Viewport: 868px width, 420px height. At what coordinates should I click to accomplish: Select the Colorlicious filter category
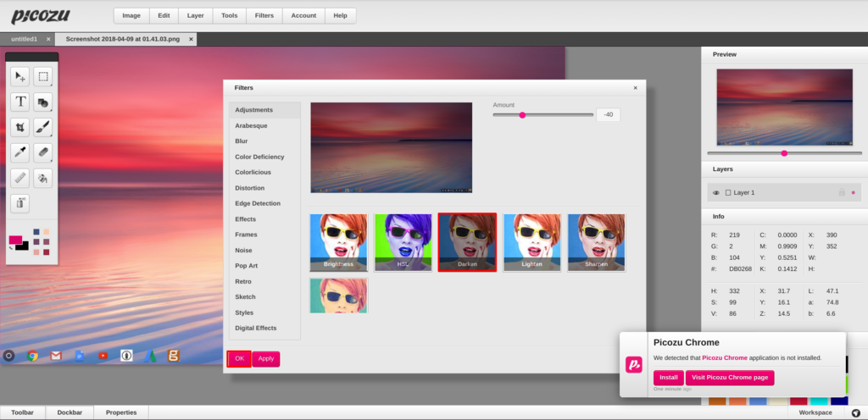coord(264,173)
